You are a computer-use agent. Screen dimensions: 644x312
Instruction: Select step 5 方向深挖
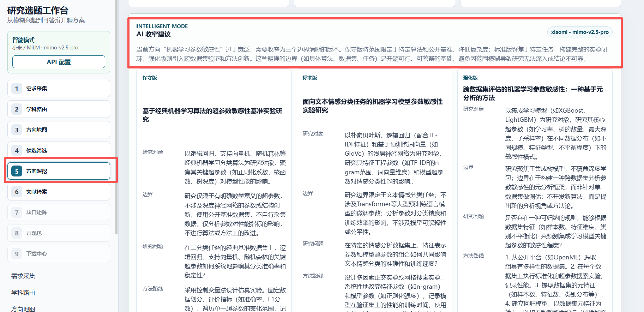click(x=59, y=171)
